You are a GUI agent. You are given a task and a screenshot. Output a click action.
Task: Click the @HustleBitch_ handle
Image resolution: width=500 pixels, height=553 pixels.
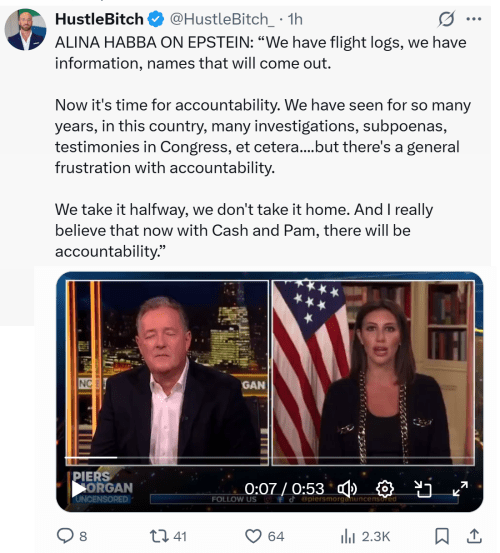[x=222, y=19]
